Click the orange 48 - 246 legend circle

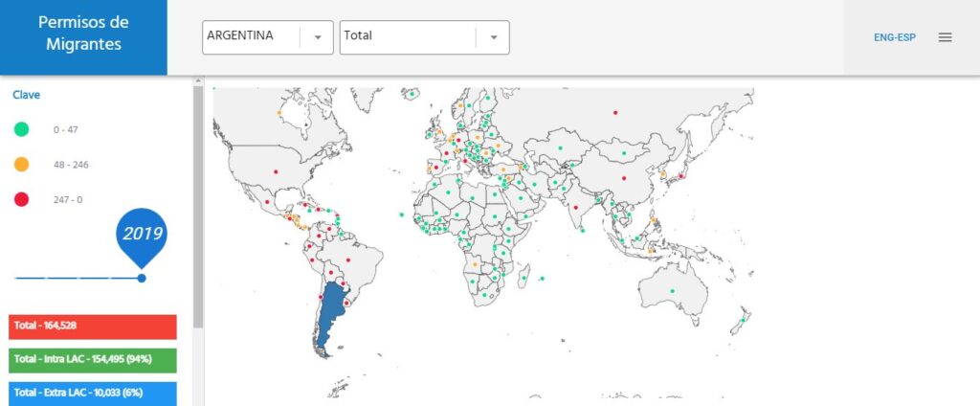pos(22,165)
